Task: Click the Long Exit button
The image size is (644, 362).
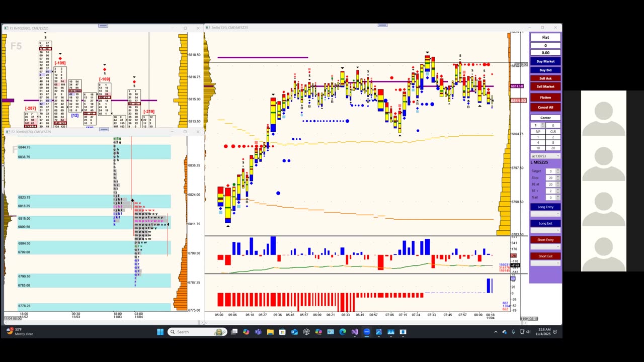Action: click(545, 223)
